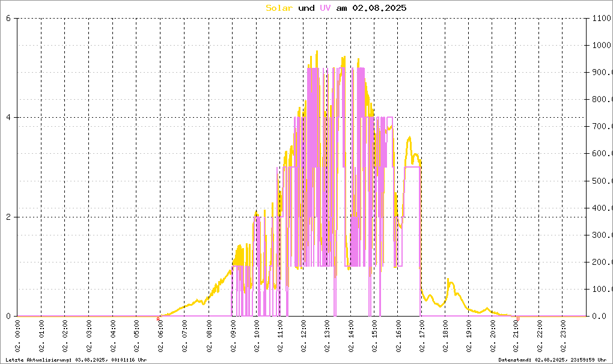The height and width of the screenshot is (364, 613).
Task: Select the 12:00 time axis label
Action: [303, 337]
